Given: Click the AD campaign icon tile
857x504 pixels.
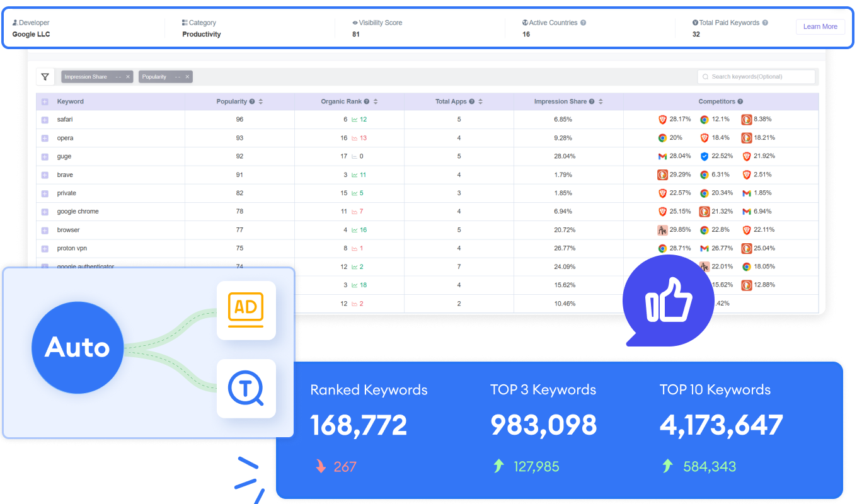Looking at the screenshot, I should pos(246,311).
